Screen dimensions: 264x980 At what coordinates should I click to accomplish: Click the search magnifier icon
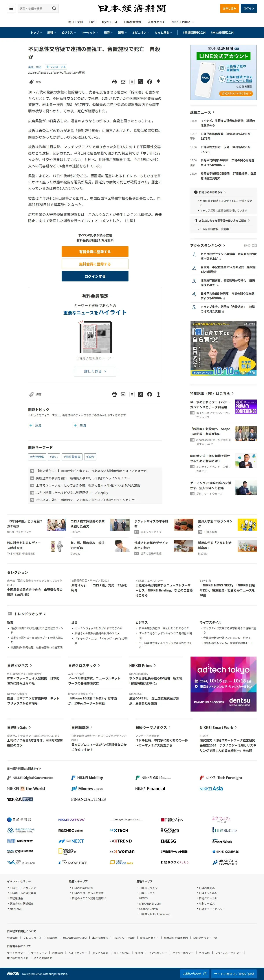point(54,8)
